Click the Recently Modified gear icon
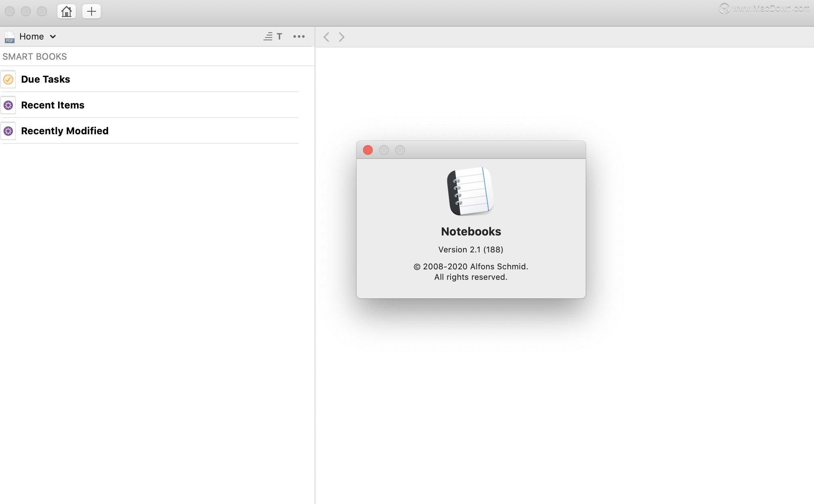Image resolution: width=814 pixels, height=504 pixels. (x=8, y=131)
